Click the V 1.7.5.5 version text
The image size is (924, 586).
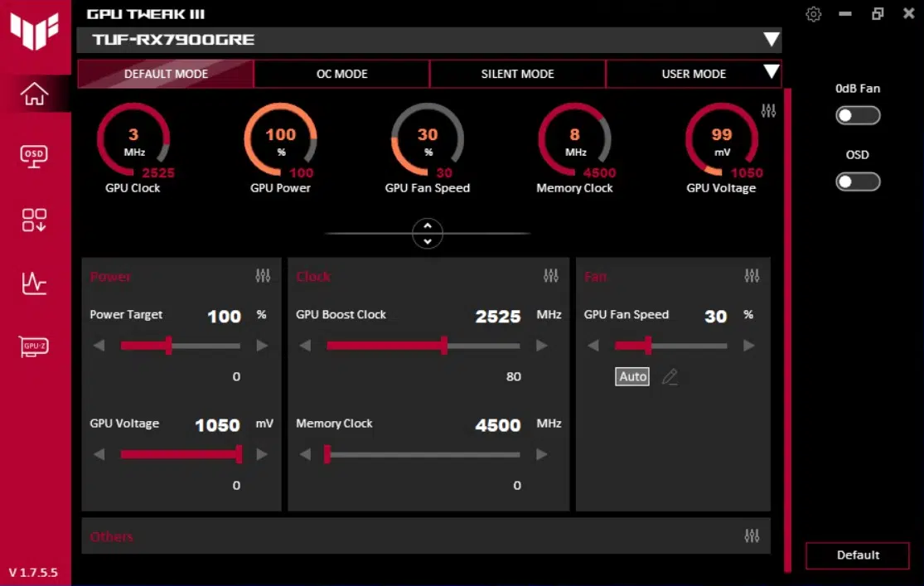[x=33, y=573]
